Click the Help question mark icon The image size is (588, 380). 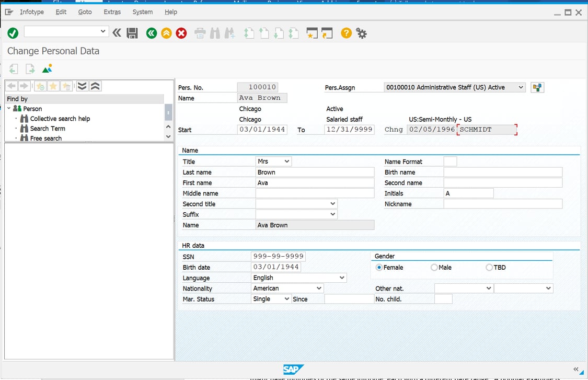click(345, 32)
